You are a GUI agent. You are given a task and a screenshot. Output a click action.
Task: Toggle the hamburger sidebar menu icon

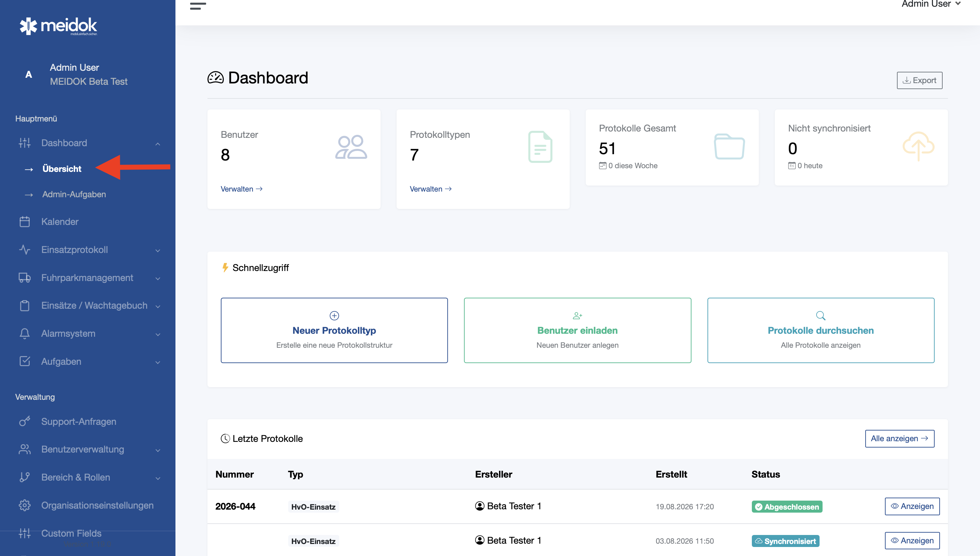click(198, 6)
